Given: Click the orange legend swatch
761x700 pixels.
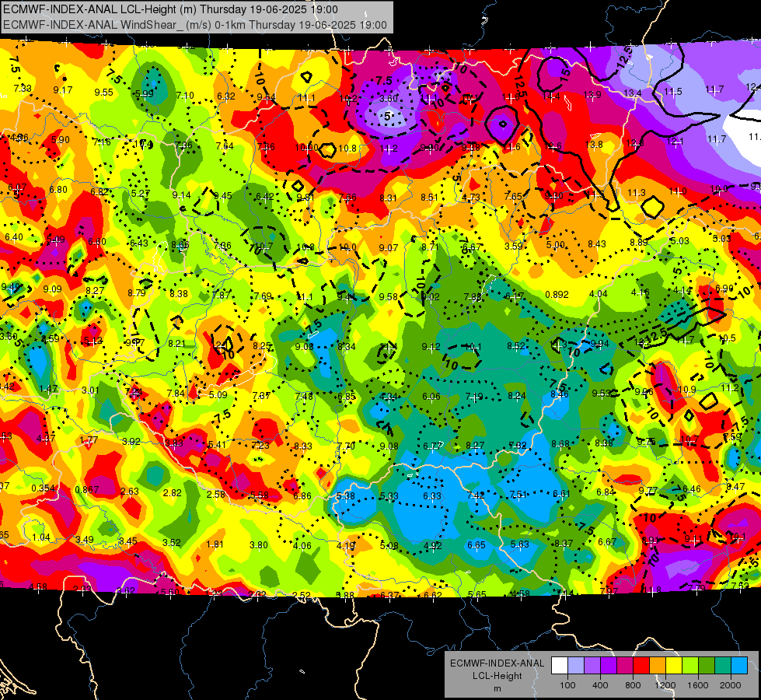Looking at the screenshot, I should (x=657, y=666).
